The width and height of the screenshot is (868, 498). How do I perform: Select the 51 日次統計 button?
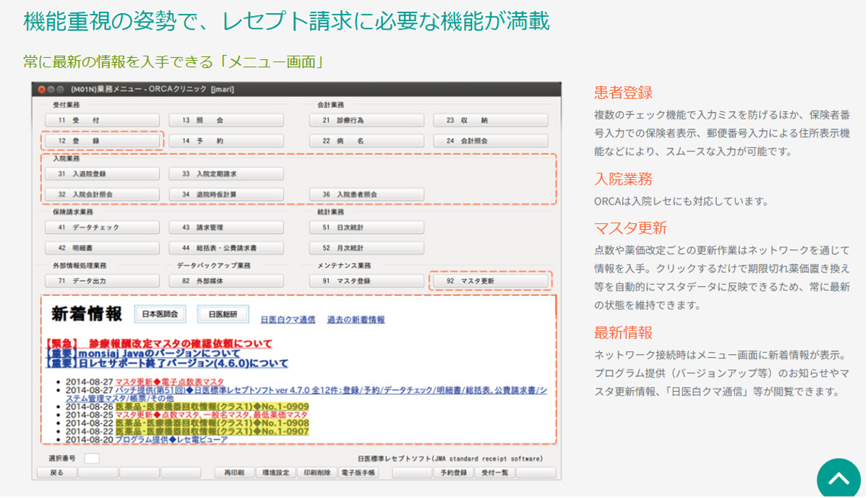366,228
